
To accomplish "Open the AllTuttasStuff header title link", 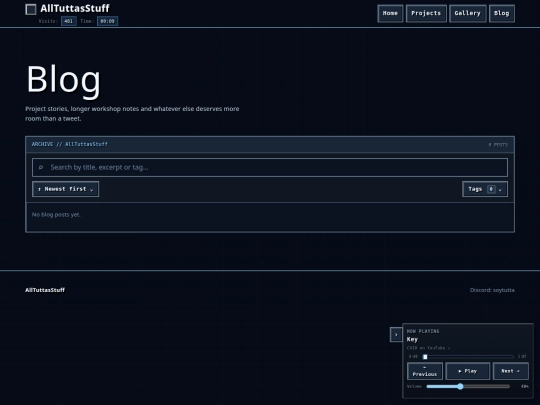I will [75, 8].
